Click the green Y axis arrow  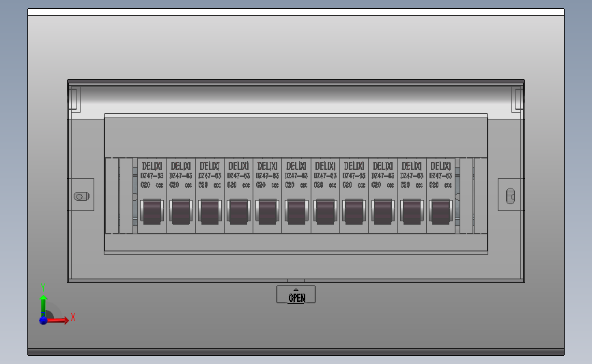44,306
